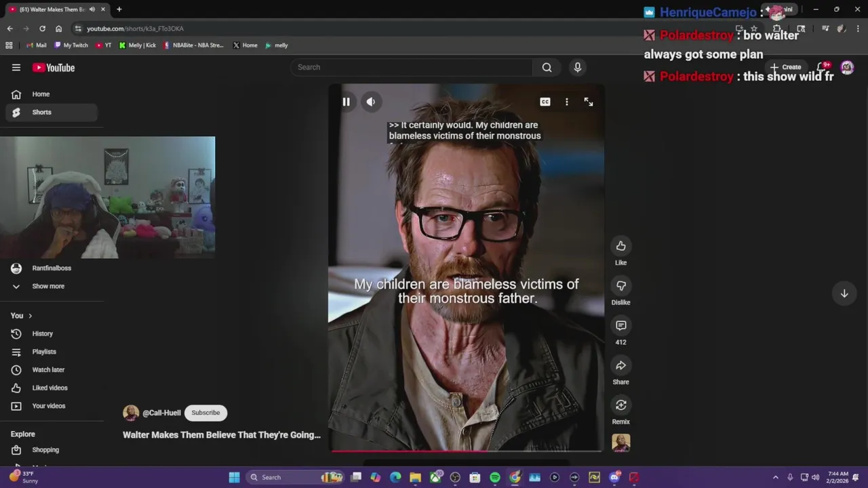
Task: Open the YouTube notifications bell
Action: pos(821,67)
